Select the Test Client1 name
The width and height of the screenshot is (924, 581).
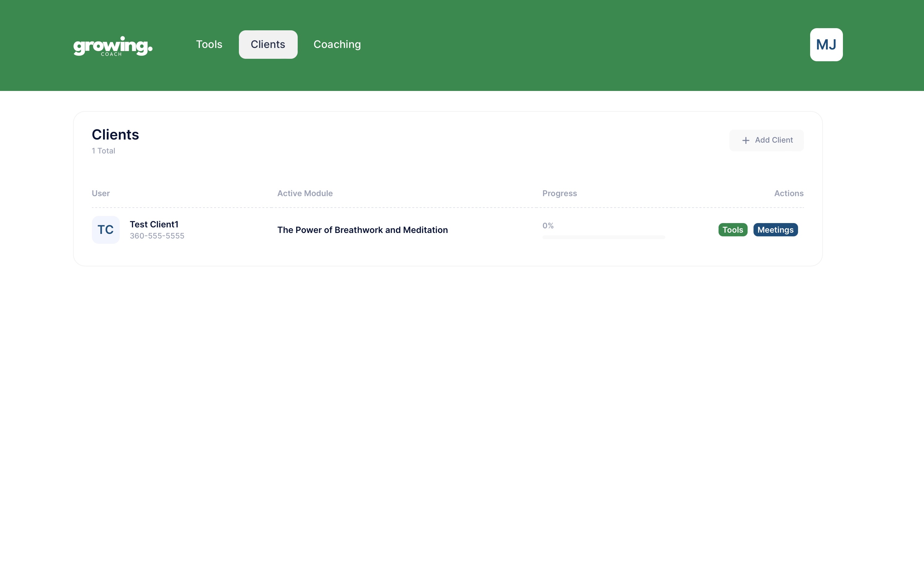point(154,225)
